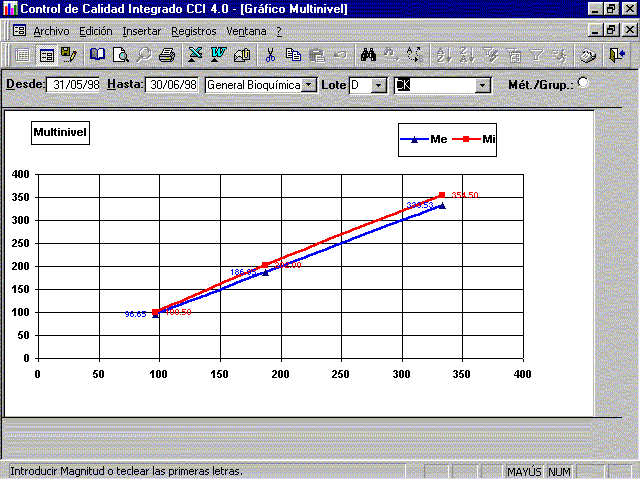This screenshot has width=640, height=480.
Task: Click the exit door icon
Action: pyautogui.click(x=616, y=55)
